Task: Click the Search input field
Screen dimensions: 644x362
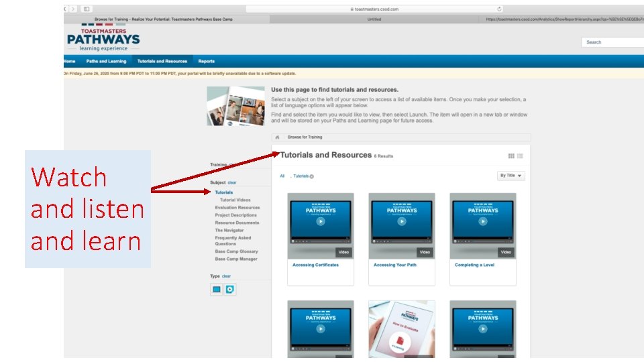Action: pyautogui.click(x=612, y=42)
